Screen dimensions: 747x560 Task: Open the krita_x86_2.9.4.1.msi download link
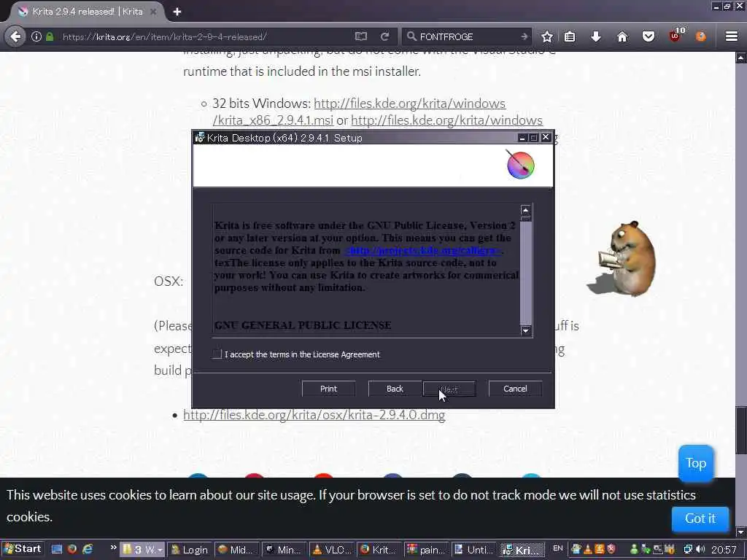(x=273, y=120)
